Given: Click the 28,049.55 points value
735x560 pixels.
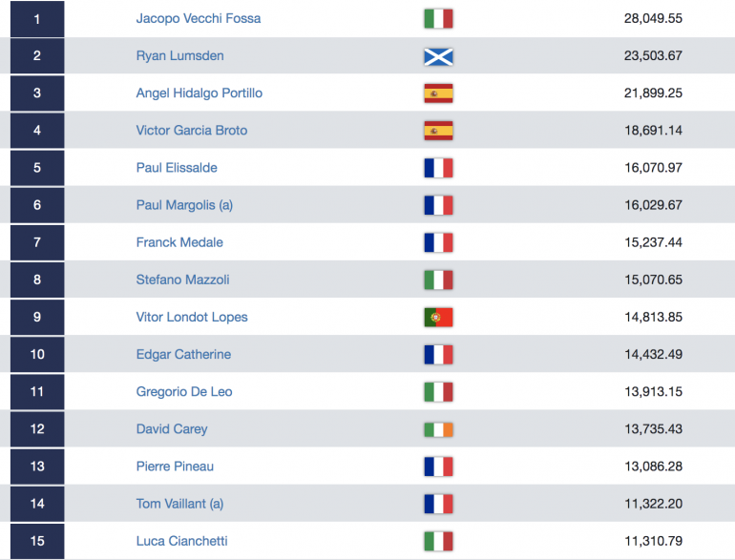Looking at the screenshot, I should tap(653, 18).
